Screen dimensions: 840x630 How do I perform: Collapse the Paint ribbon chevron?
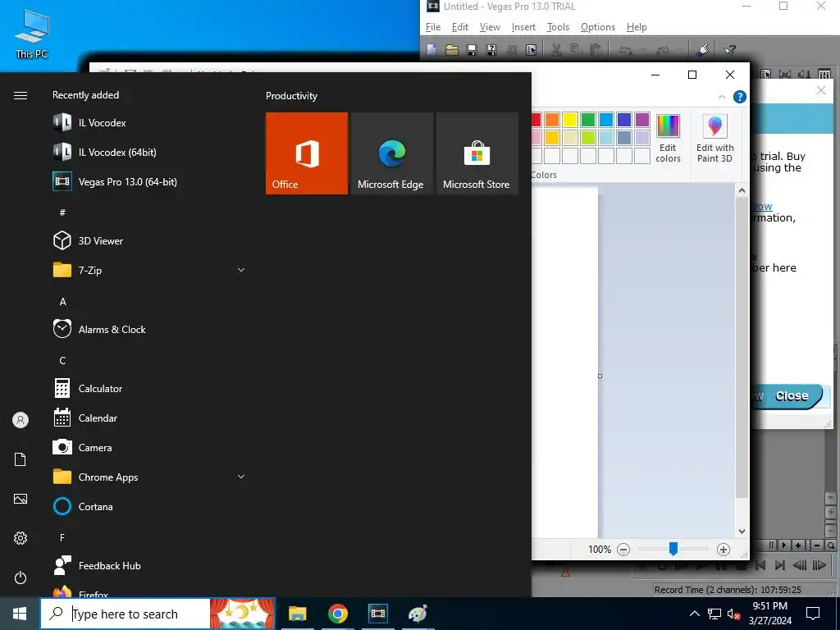click(x=722, y=97)
